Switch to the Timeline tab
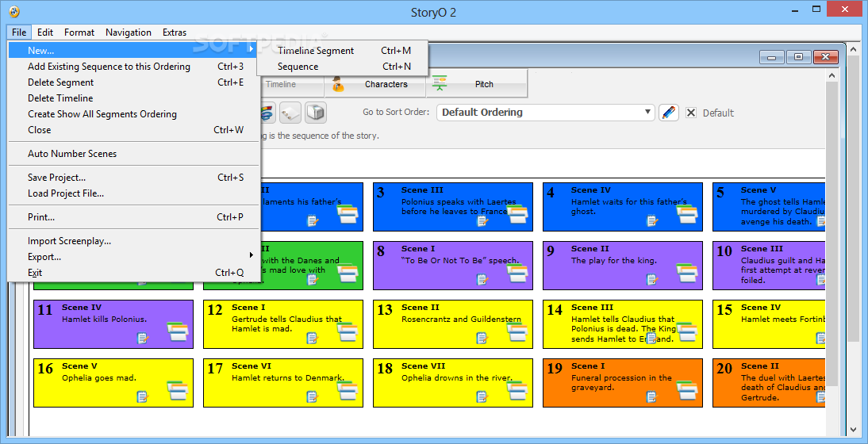Image resolution: width=868 pixels, height=444 pixels. pos(291,84)
